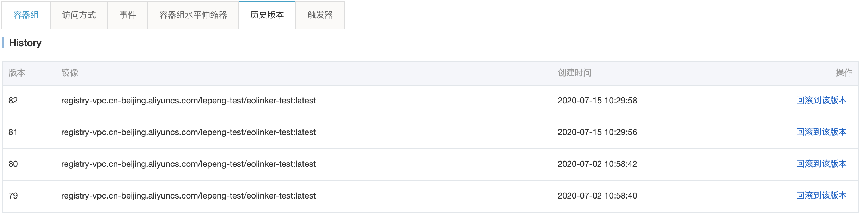Click the image path of version 82
868x213 pixels.
pos(189,101)
